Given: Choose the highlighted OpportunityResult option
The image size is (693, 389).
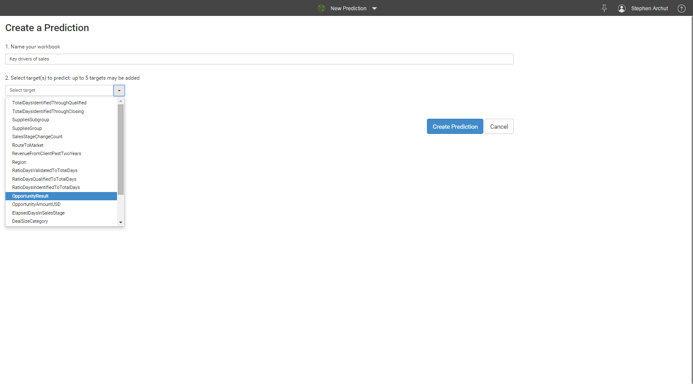Looking at the screenshot, I should point(61,196).
